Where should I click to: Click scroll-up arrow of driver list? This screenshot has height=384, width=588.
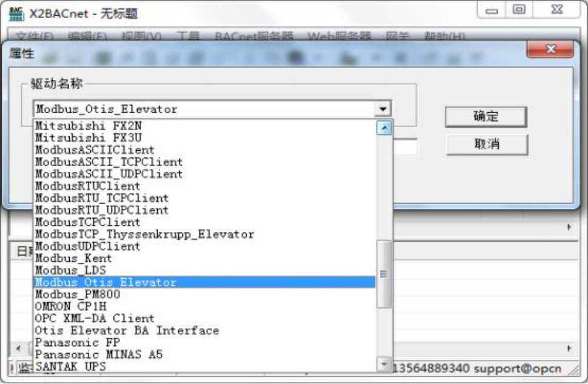click(384, 128)
